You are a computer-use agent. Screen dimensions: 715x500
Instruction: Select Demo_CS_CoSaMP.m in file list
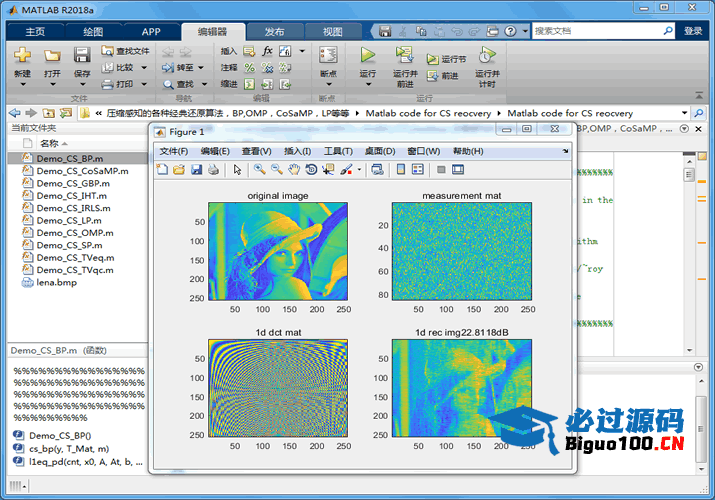click(x=83, y=171)
